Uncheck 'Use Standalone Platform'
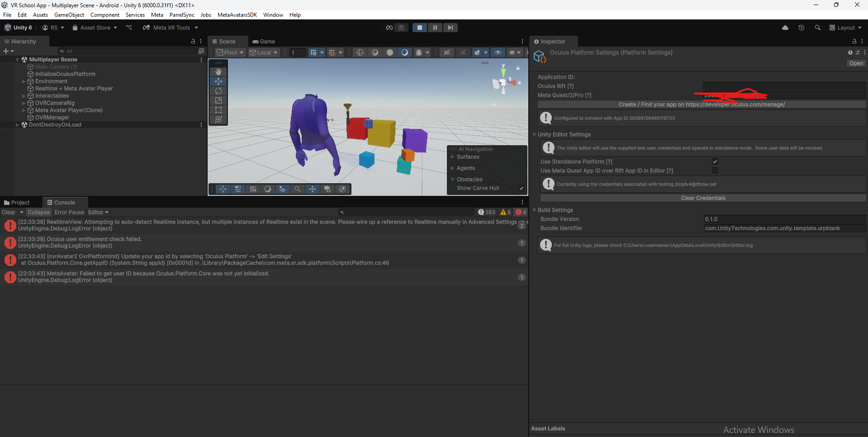Image resolution: width=868 pixels, height=437 pixels. [715, 161]
